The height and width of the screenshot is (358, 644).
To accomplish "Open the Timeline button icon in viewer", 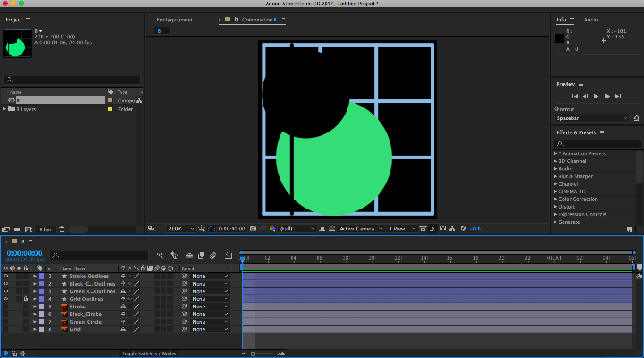I will (443, 228).
